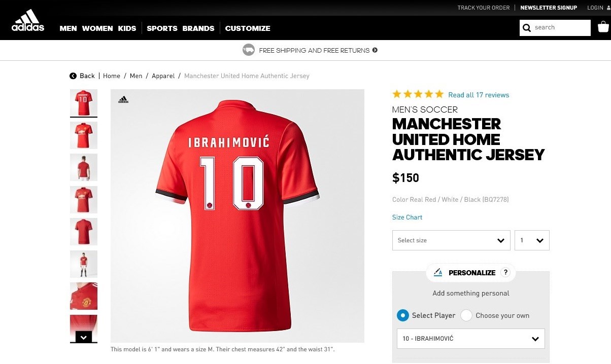611x364 pixels.
Task: Click the Back arrow icon
Action: [73, 76]
